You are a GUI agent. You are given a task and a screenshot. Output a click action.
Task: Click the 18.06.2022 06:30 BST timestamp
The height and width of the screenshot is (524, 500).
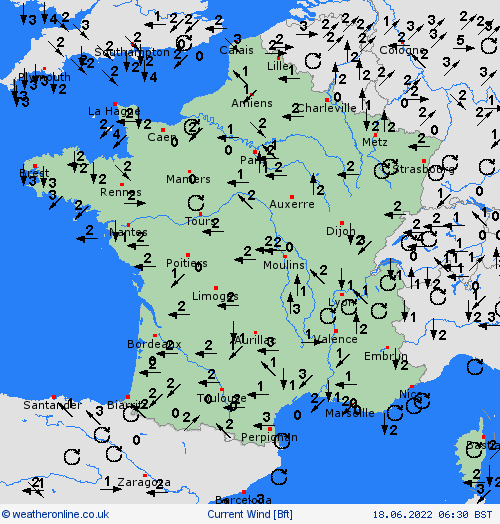coord(432,514)
